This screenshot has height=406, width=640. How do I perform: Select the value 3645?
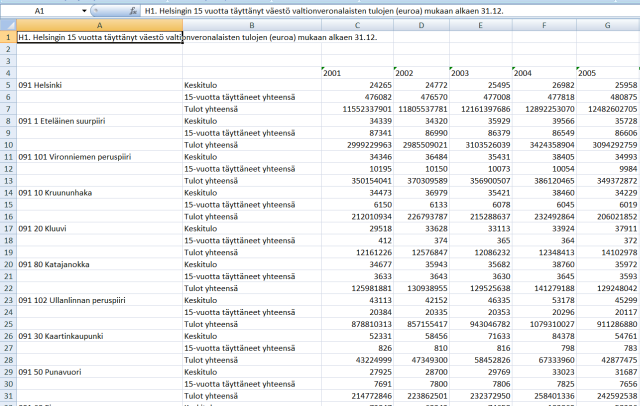click(544, 276)
